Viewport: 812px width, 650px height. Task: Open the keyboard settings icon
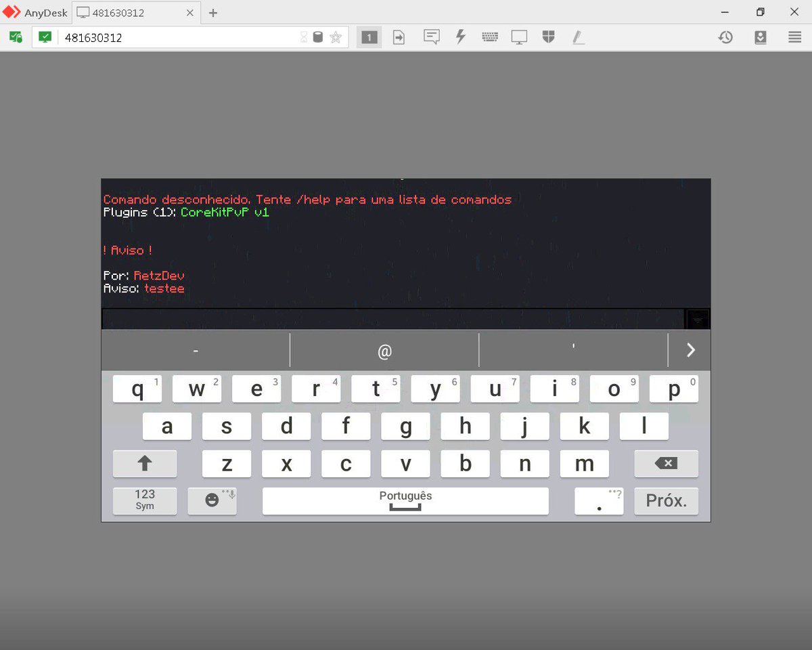point(490,37)
